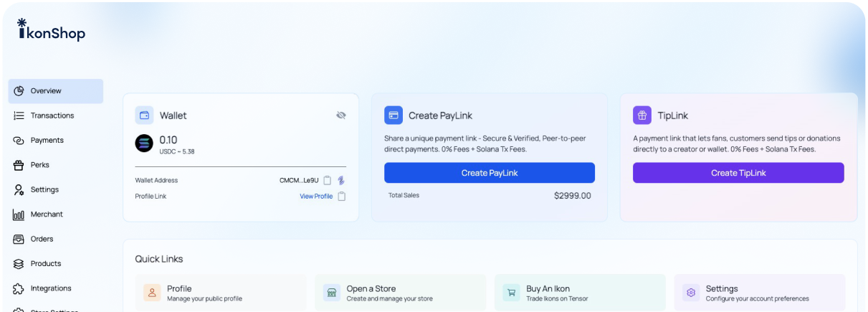Screen dimensions: 868x312
Task: Open Payments in the sidebar
Action: tap(56, 141)
